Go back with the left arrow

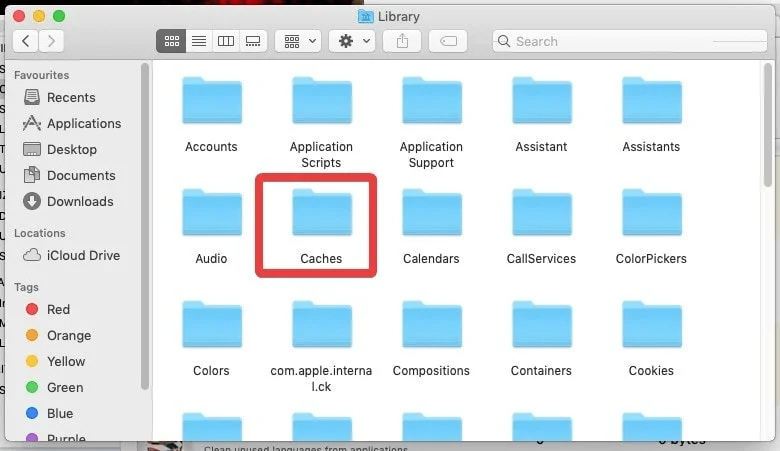point(26,41)
